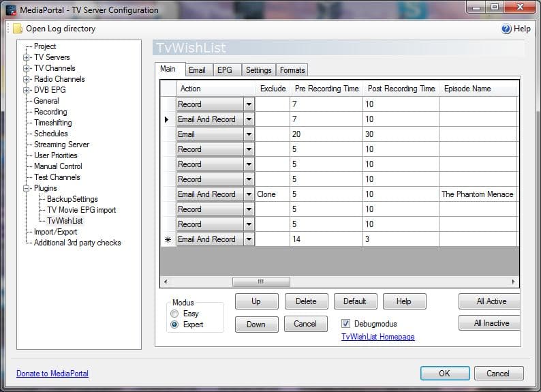Click the pre recording time cell showing 14

pyautogui.click(x=326, y=239)
